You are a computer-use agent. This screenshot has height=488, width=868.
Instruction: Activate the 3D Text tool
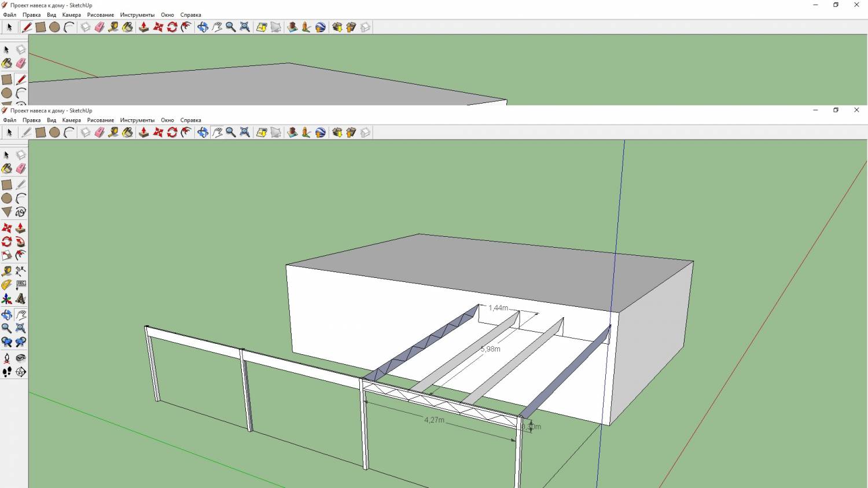[21, 299]
